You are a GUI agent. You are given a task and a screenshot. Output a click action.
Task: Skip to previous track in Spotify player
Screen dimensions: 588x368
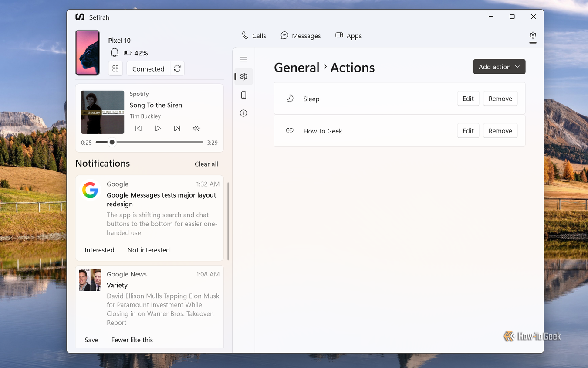pos(139,128)
